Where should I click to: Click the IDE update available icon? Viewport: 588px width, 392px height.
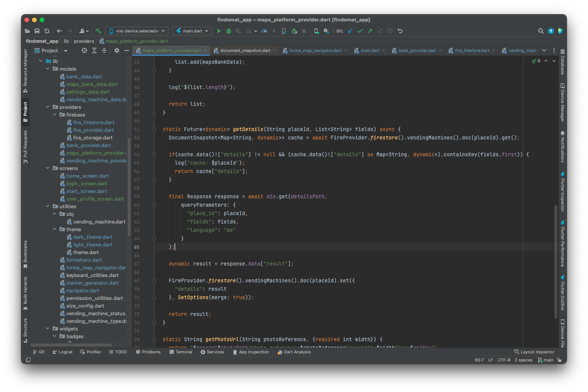551,31
